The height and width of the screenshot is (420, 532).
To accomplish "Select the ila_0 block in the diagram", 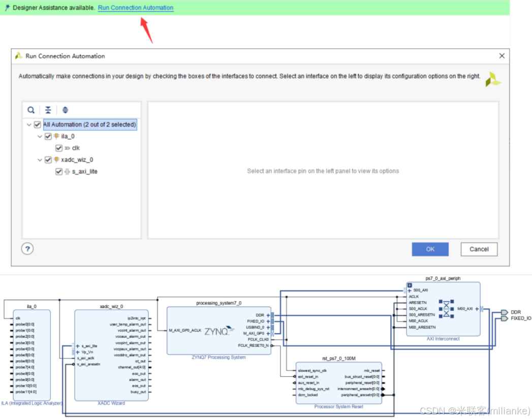I will [x=32, y=355].
